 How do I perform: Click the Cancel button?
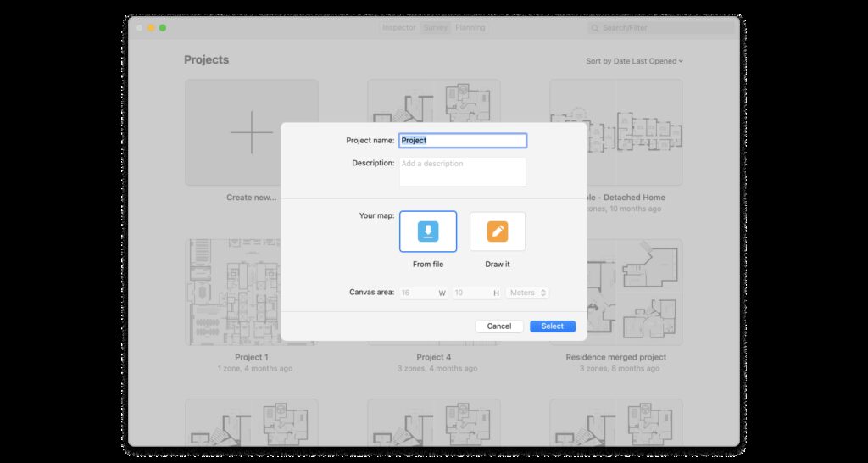(x=498, y=326)
